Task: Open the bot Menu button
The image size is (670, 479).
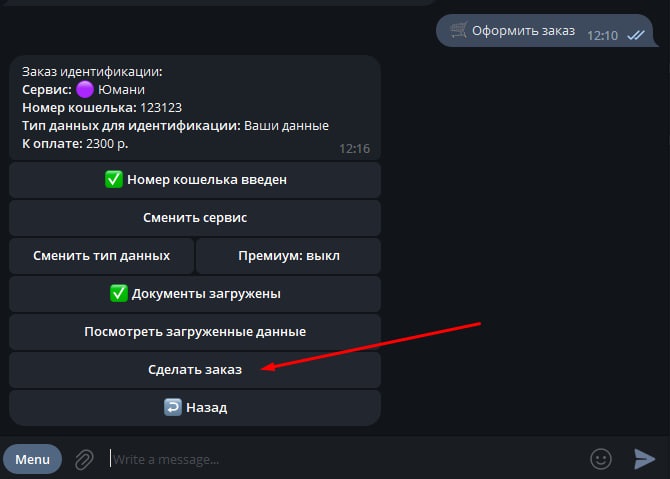Action: click(32, 459)
